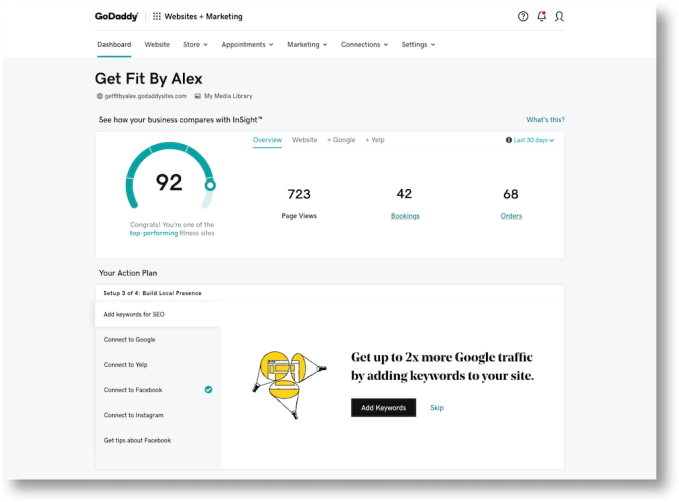Expand the Marketing dropdown menu
679x502 pixels.
(307, 45)
